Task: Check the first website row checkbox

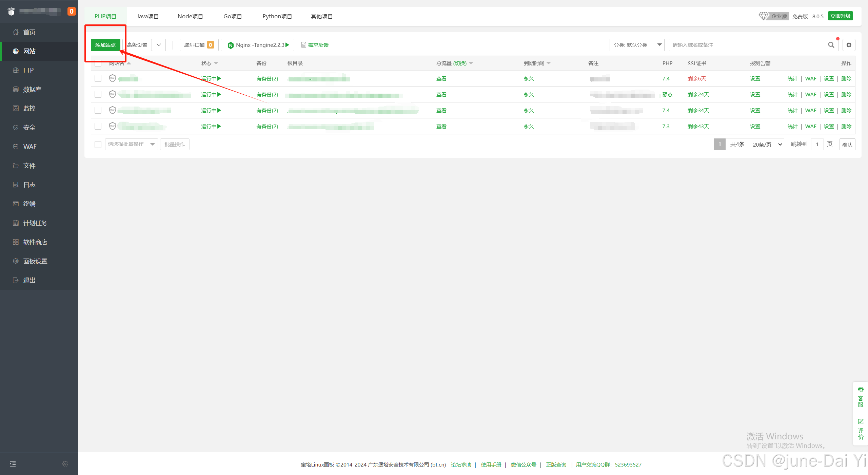Action: pyautogui.click(x=98, y=78)
